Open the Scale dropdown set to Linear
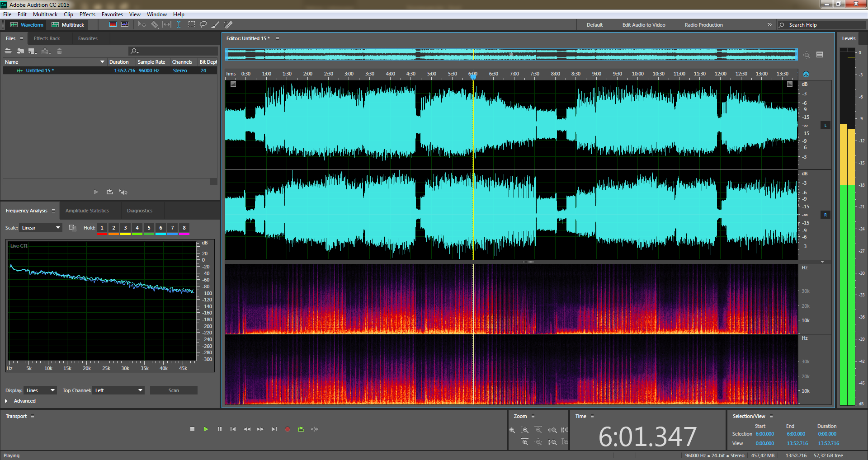868x460 pixels. tap(41, 228)
